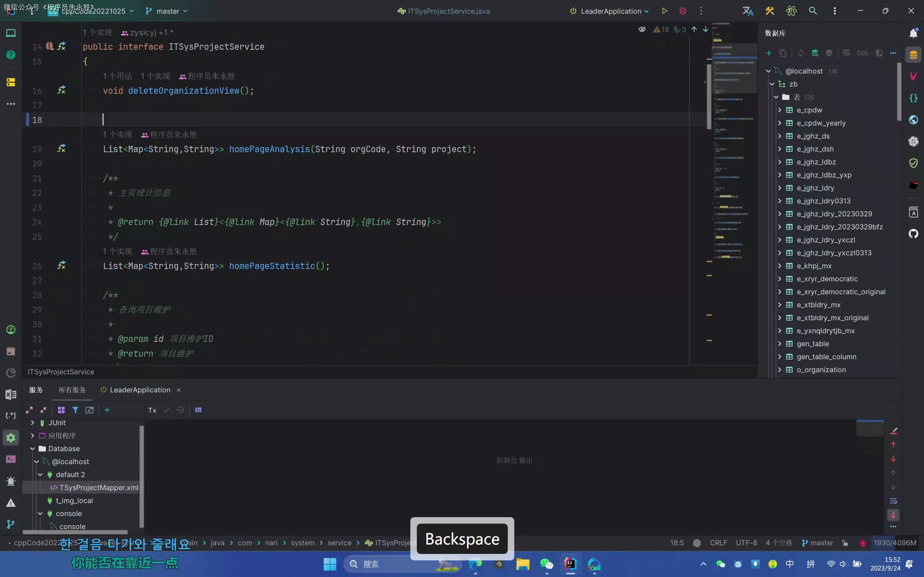Toggle read-only lock icon in status bar

coord(845,543)
